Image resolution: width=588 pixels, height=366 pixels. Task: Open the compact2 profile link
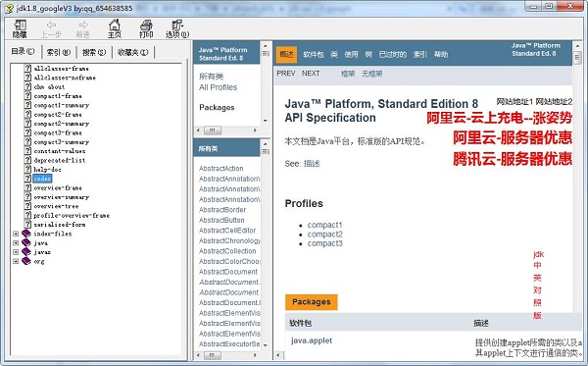(x=324, y=235)
